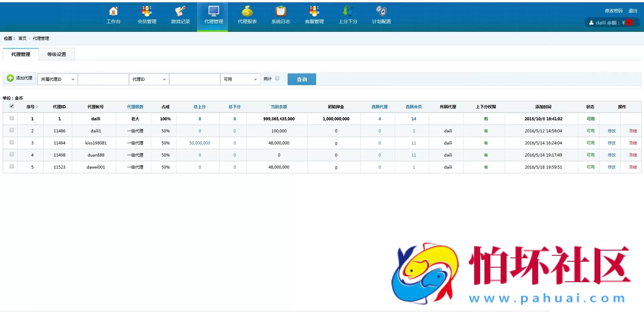Toggle the 统计 checkbox

277,78
